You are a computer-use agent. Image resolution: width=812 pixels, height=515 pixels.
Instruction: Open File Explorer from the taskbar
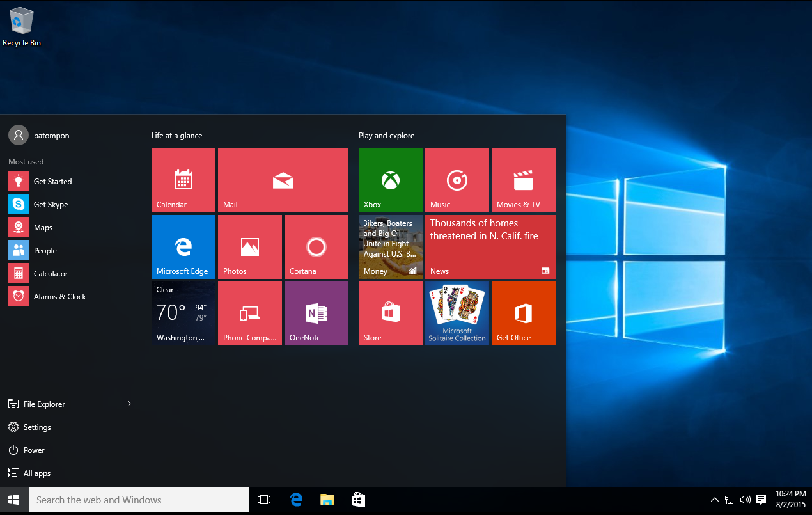pos(327,500)
